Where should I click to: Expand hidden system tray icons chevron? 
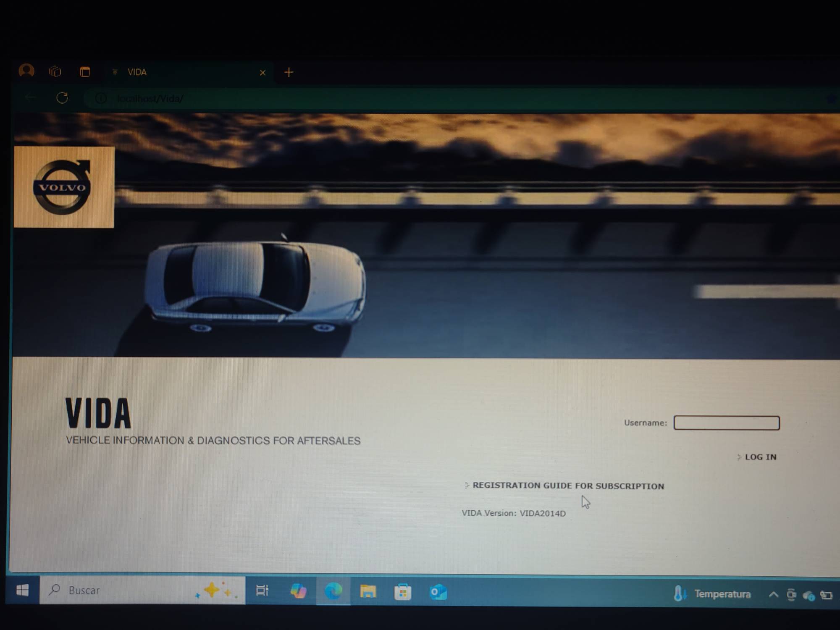pyautogui.click(x=773, y=594)
